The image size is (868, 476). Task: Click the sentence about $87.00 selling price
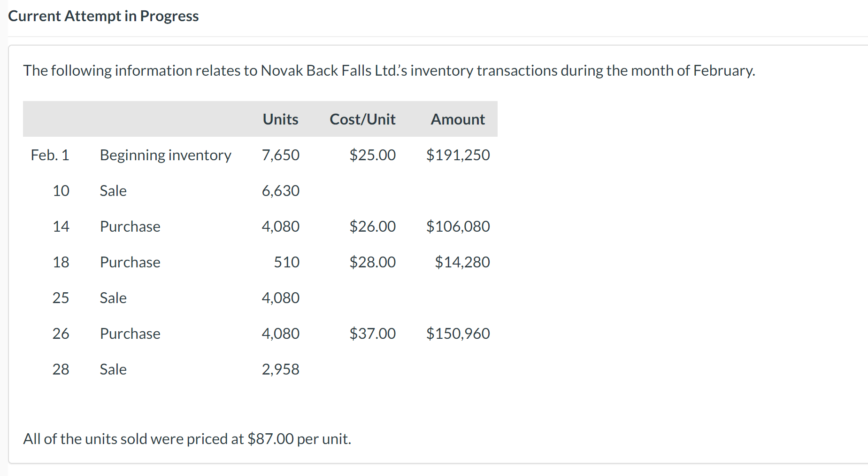187,439
